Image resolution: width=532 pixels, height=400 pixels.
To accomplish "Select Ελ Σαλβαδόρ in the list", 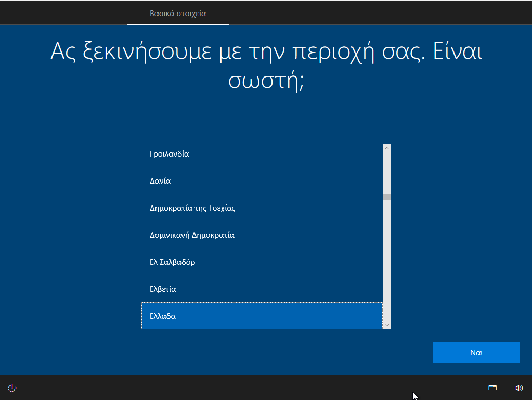I will (262, 262).
